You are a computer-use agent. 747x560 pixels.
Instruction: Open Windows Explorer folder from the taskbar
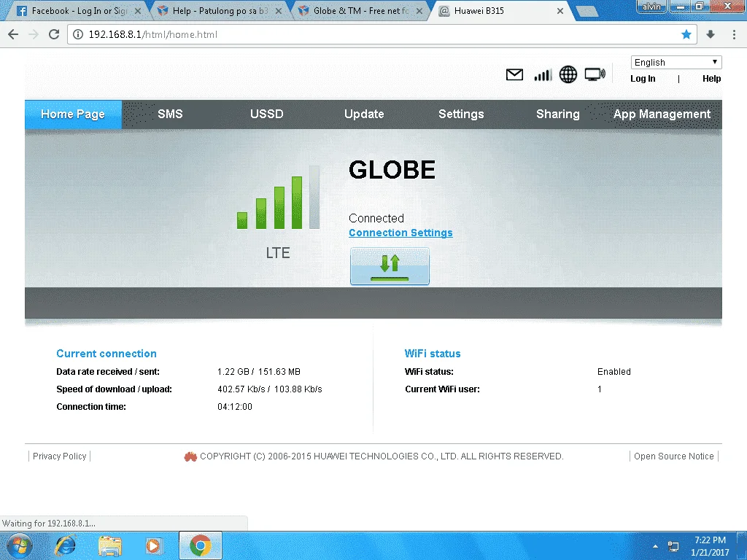pyautogui.click(x=109, y=545)
